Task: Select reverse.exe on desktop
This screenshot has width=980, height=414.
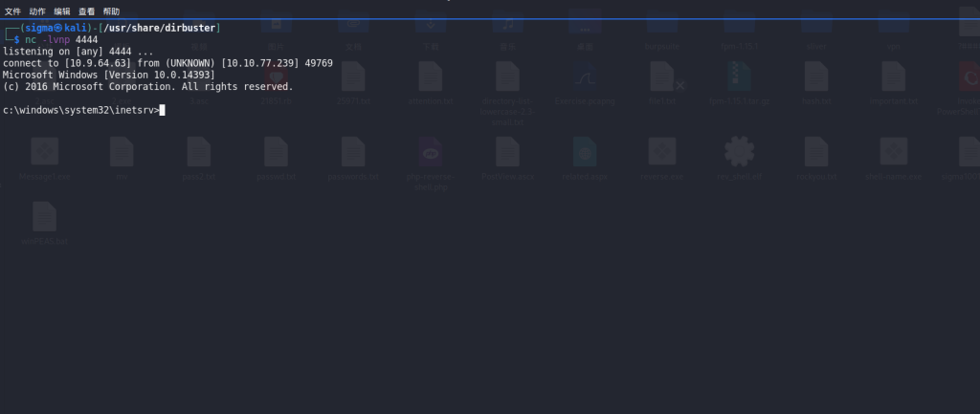Action: tap(662, 159)
